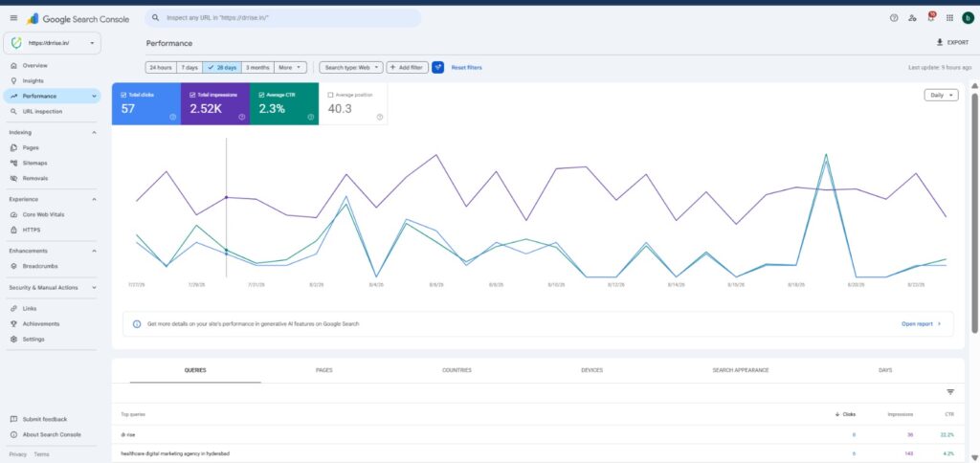Open the More date range dropdown

(291, 68)
